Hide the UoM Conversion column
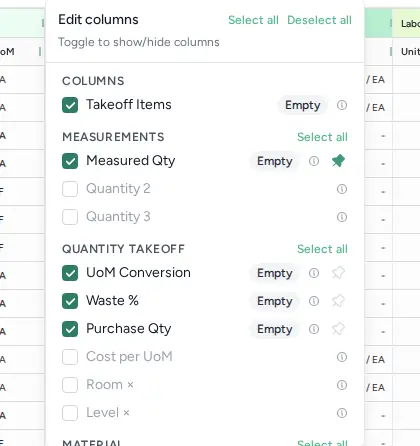Viewport: 420px width, 446px height. [x=70, y=273]
